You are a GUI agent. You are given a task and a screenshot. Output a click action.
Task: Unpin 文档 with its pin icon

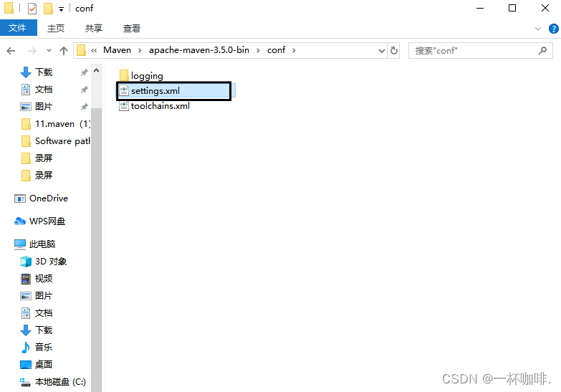click(x=84, y=90)
